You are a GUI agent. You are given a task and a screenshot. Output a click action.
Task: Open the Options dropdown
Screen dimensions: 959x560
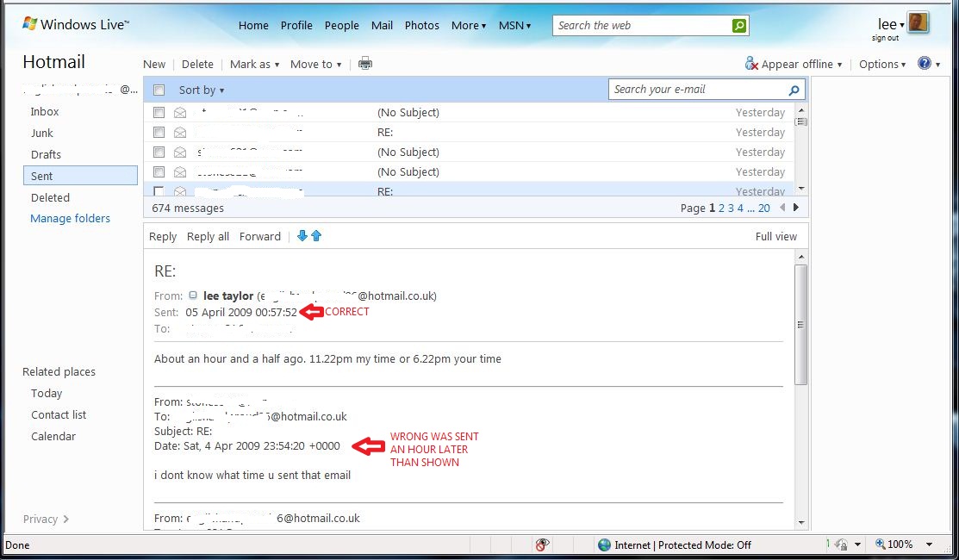pos(882,64)
